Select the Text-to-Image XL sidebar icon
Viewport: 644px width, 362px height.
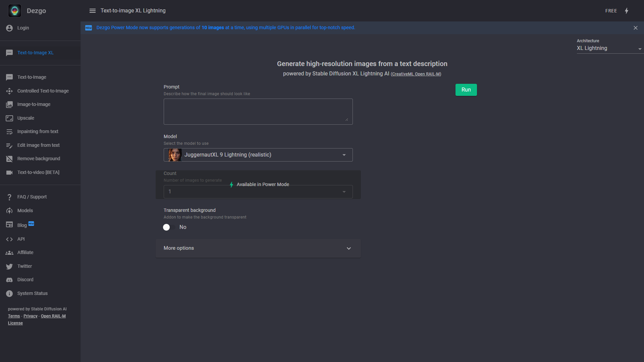[9, 53]
